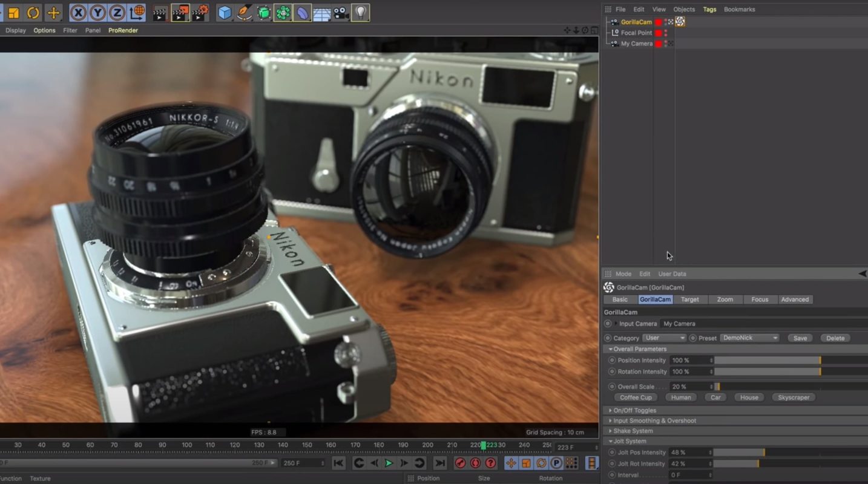
Task: Switch to the Basic tab
Action: [620, 299]
